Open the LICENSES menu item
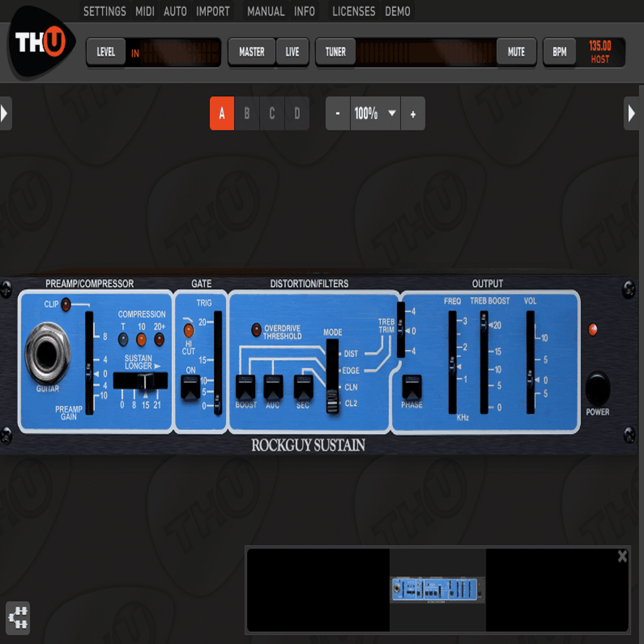This screenshot has width=644, height=644. [x=353, y=11]
